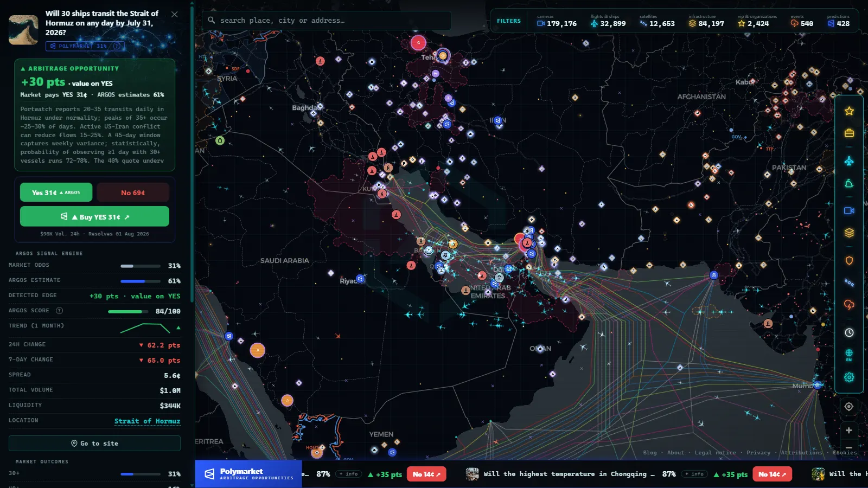This screenshot has width=868, height=488.
Task: Select the Polymarket Arbitrage Opportunities tab
Action: point(248,474)
